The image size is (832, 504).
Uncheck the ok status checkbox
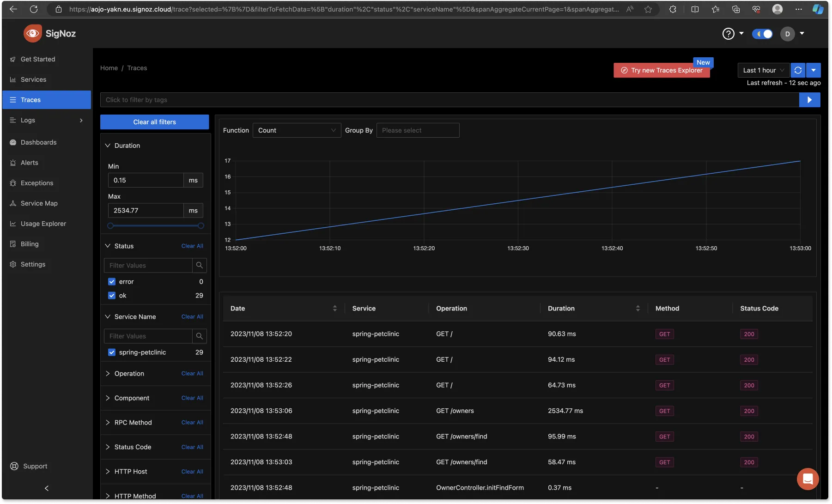pyautogui.click(x=112, y=295)
